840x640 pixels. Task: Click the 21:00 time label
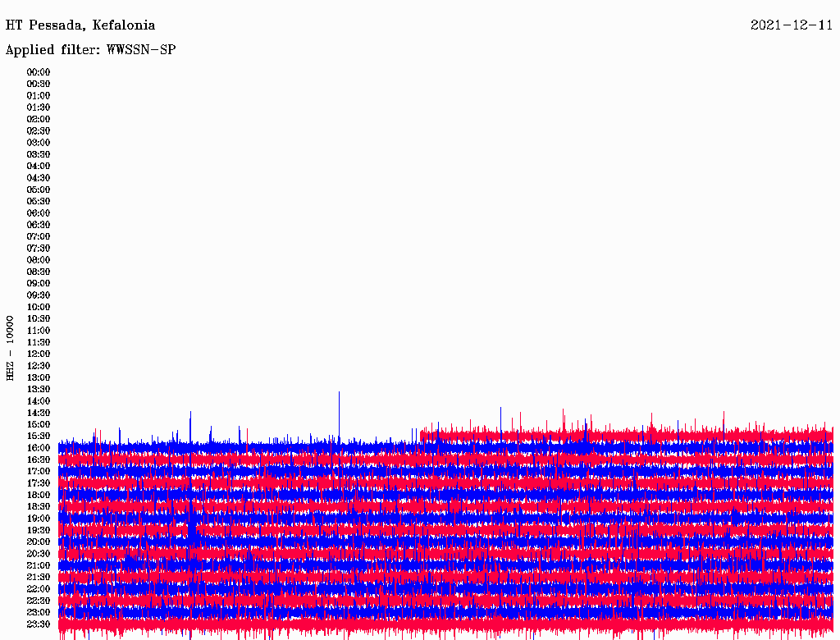point(39,566)
